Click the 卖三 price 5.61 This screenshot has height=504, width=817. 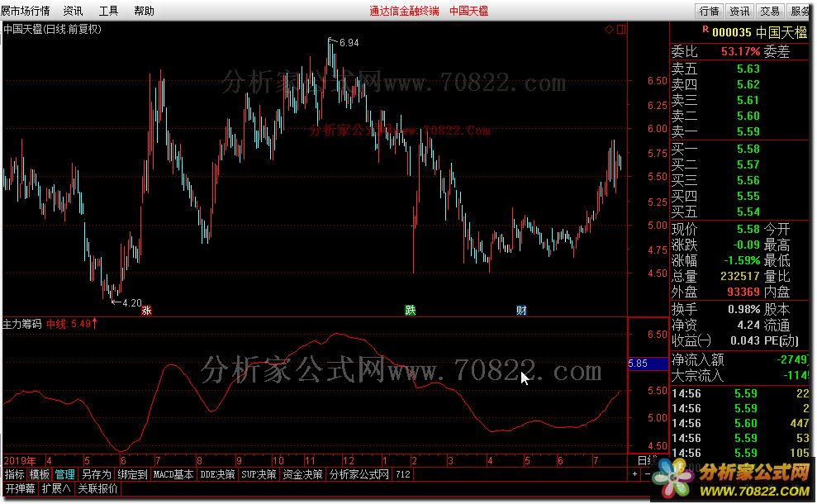pyautogui.click(x=748, y=100)
